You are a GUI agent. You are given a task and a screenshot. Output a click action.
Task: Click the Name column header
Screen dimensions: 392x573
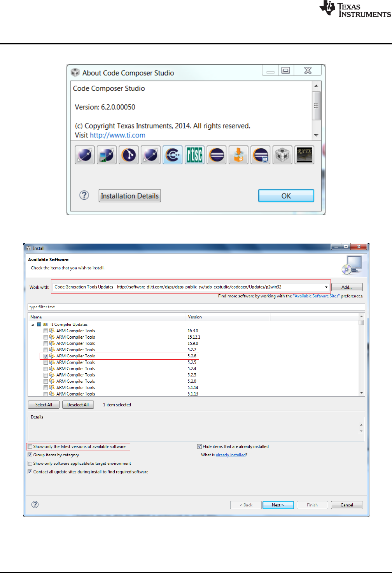[107, 317]
